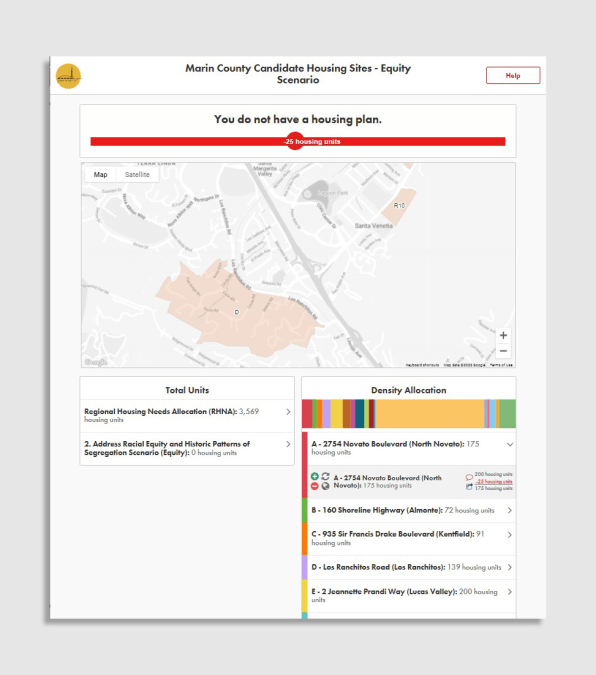The width and height of the screenshot is (596, 675).
Task: Open Terms of Use map link
Action: point(501,365)
